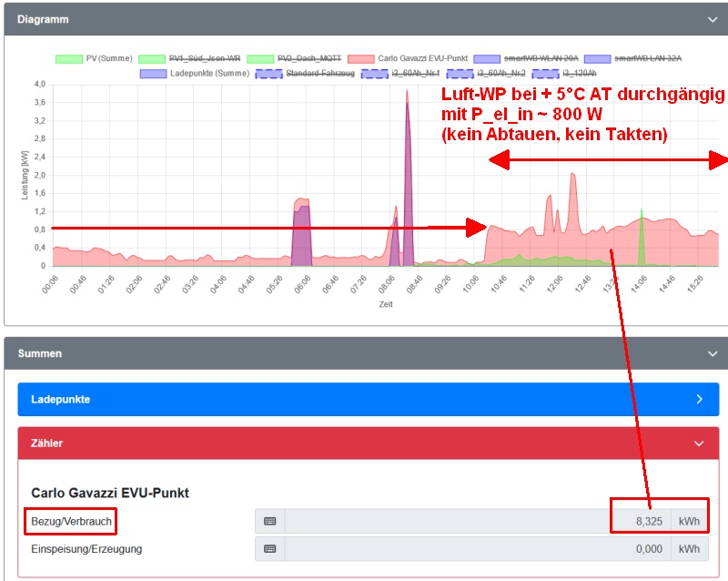Collapse the Diagramm panel chevron
The height and width of the screenshot is (581, 728).
coord(713,19)
